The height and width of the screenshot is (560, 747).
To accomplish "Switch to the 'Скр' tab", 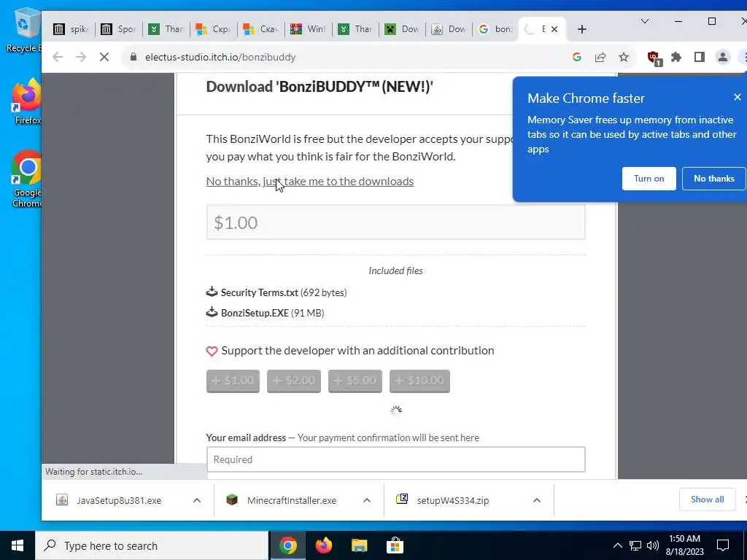I will (x=214, y=29).
